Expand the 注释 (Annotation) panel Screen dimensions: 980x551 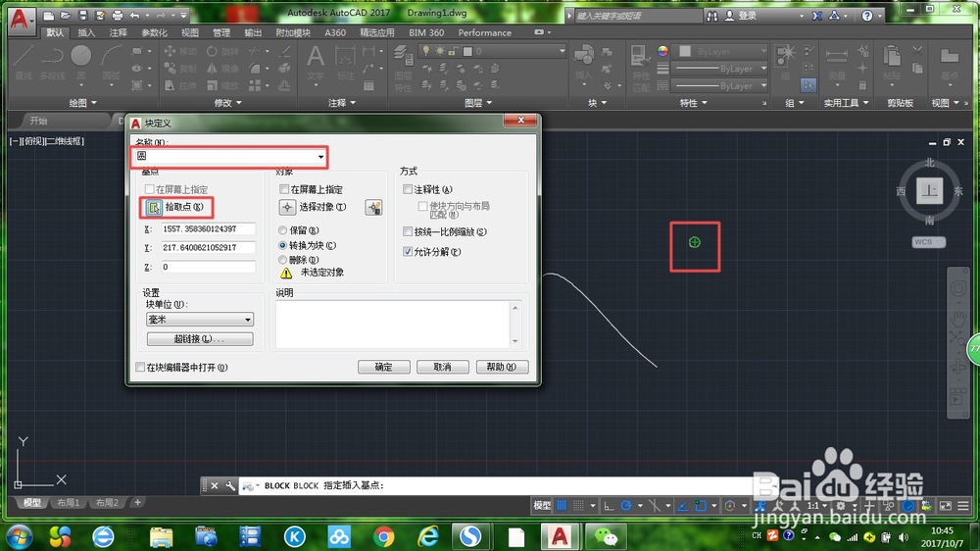click(x=342, y=103)
